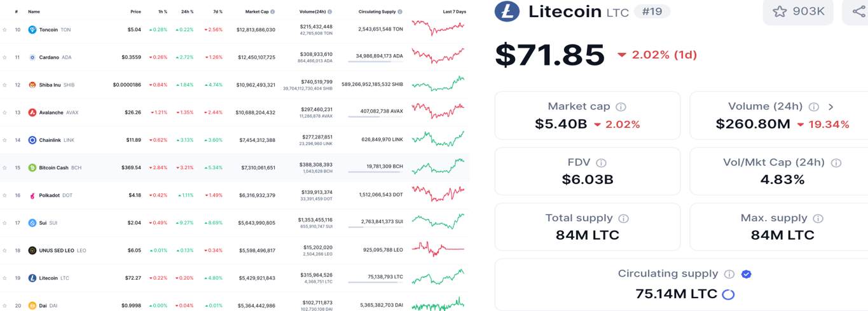868x311 pixels.
Task: Star Litecoin via the 903K watchlist button
Action: [798, 11]
